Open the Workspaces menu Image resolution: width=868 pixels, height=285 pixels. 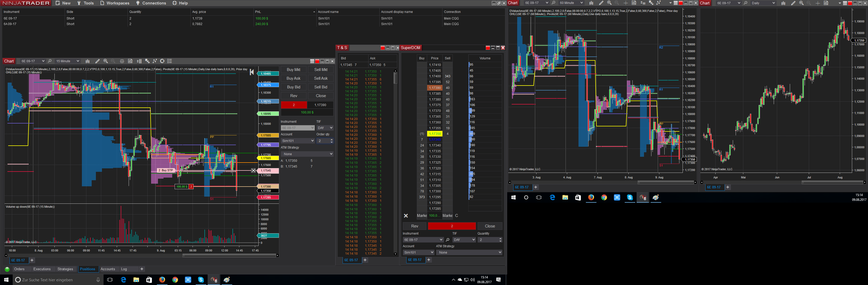[115, 3]
